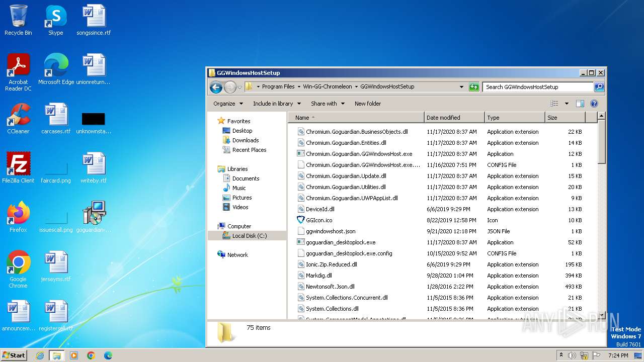Select writeby.rtf desktop file
The width and height of the screenshot is (644, 362).
coord(94,168)
